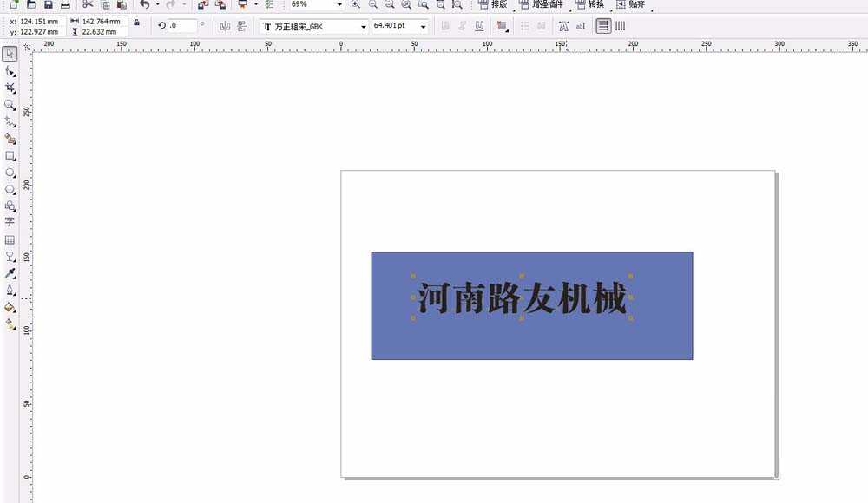The image size is (868, 503).
Task: Select the Rectangle tool
Action: click(10, 156)
